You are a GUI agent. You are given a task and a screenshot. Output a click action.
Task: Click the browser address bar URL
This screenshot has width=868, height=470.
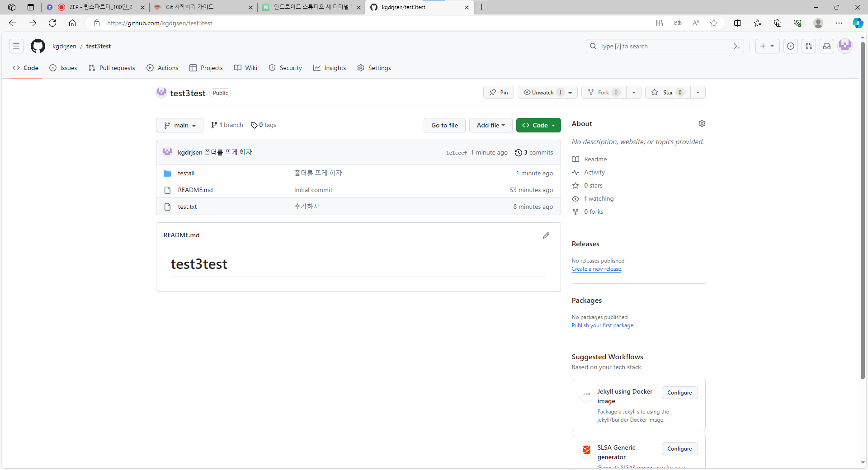160,23
